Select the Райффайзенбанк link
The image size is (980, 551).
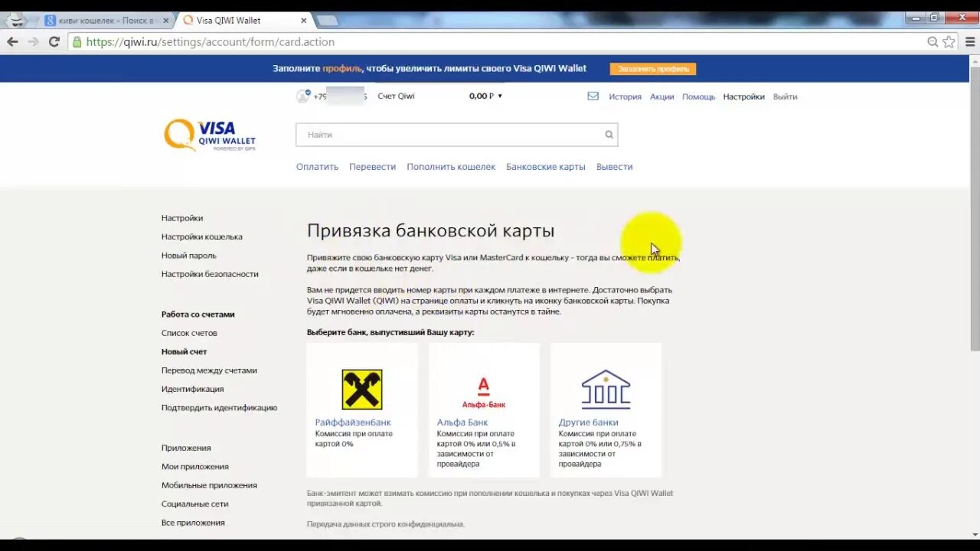point(353,422)
